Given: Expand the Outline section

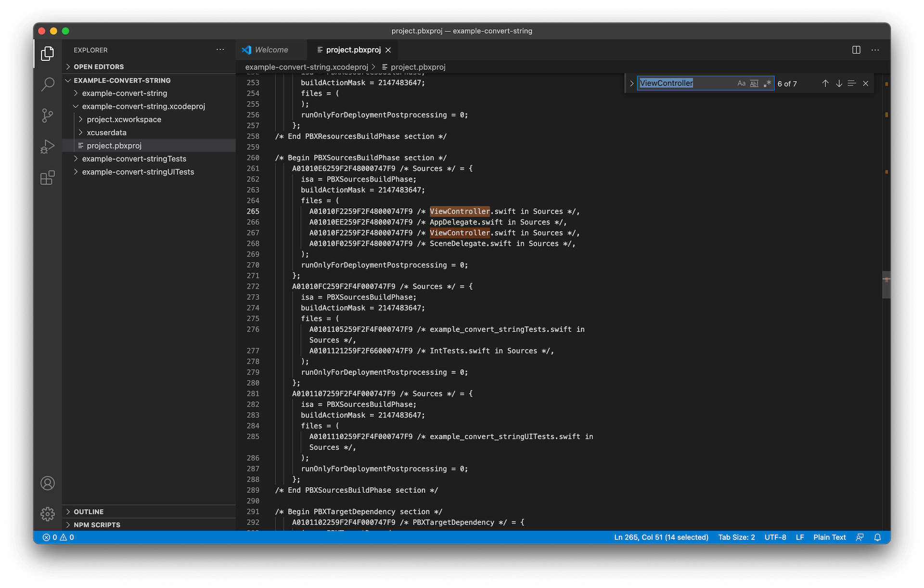Looking at the screenshot, I should click(x=89, y=512).
